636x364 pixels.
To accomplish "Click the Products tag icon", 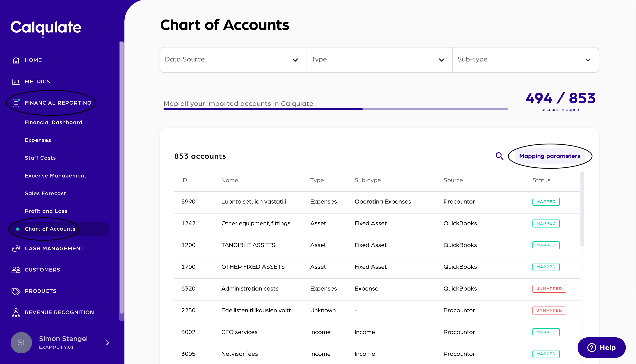I will click(16, 291).
